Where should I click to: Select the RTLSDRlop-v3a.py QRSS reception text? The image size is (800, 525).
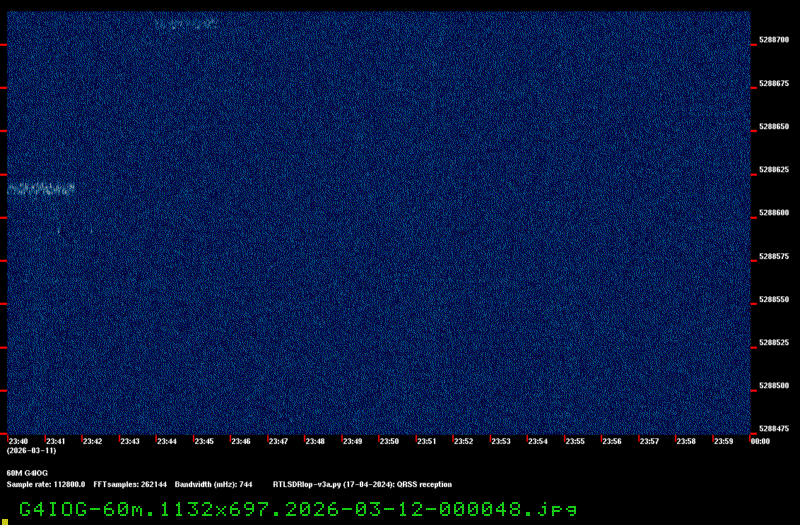pos(362,485)
